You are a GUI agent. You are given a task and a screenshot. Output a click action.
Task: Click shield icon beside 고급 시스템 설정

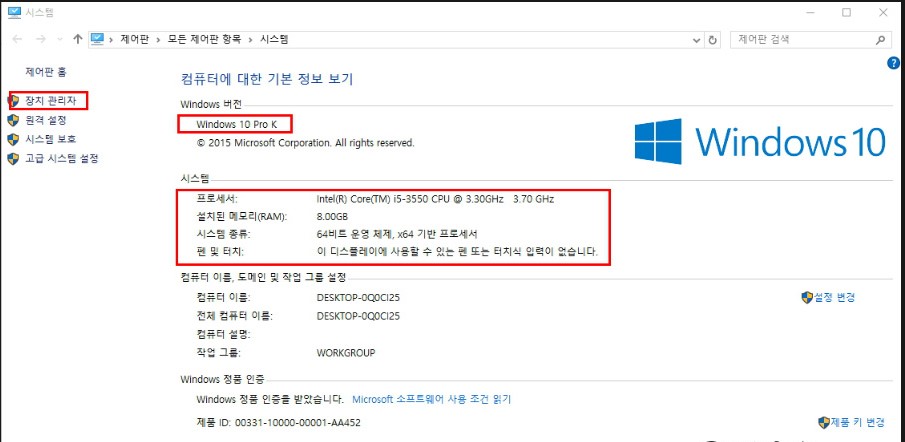pyautogui.click(x=13, y=158)
